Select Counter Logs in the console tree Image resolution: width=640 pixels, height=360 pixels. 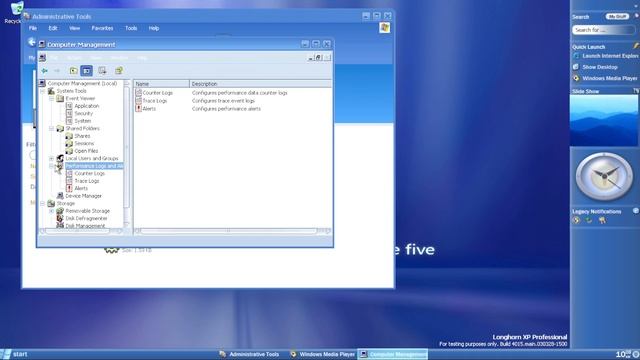point(89,173)
